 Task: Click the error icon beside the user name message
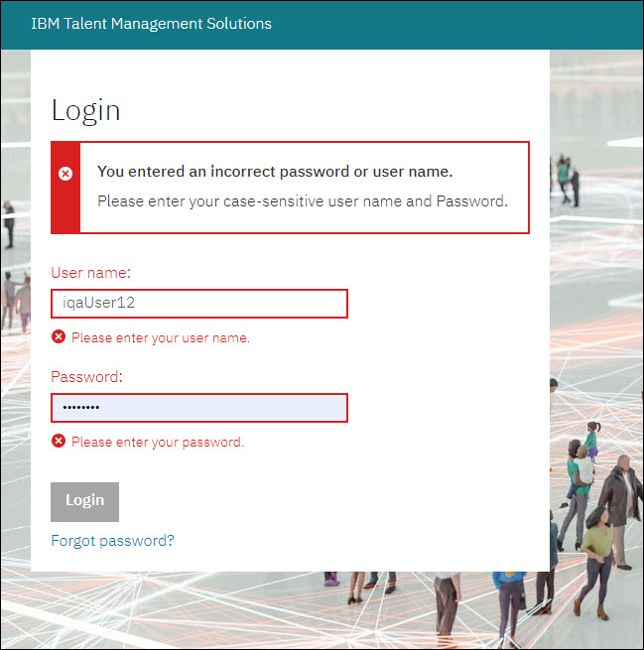(x=59, y=337)
